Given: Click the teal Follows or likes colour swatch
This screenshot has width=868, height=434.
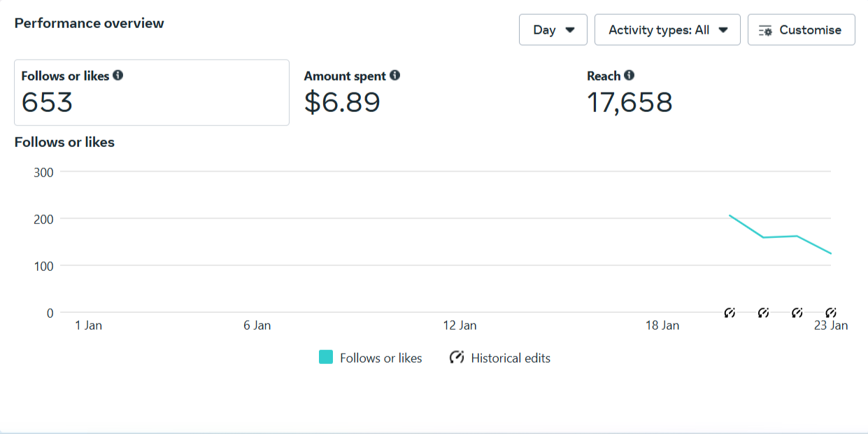Looking at the screenshot, I should tap(326, 357).
